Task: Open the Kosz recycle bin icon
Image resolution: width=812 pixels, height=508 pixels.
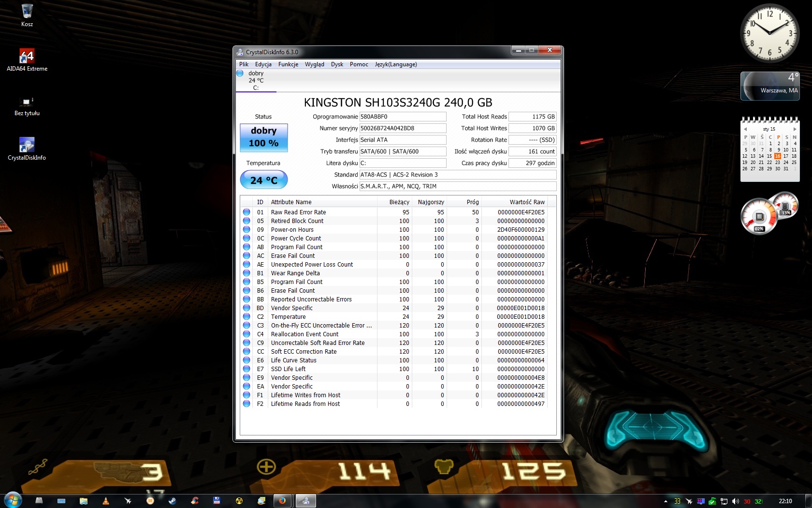Action: 27,15
